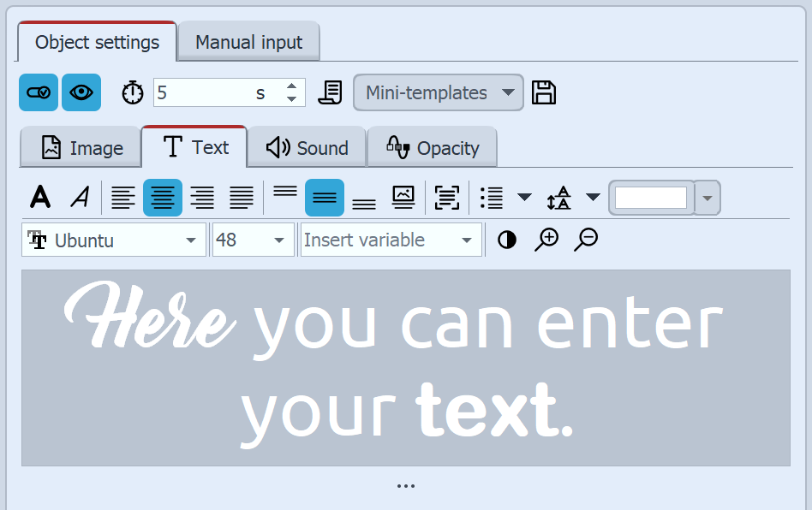Screen dimensions: 812x510
Task: Click the zoom in magnifier icon
Action: [546, 240]
